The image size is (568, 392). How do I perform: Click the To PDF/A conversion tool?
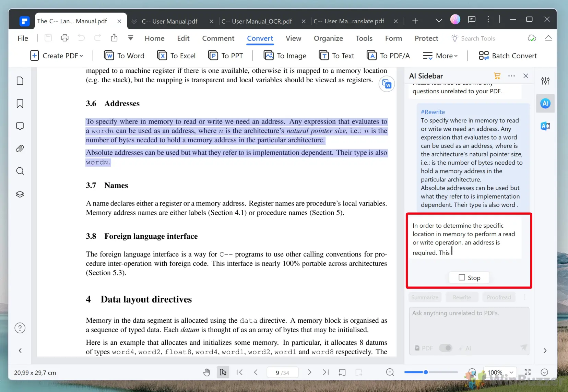point(388,56)
